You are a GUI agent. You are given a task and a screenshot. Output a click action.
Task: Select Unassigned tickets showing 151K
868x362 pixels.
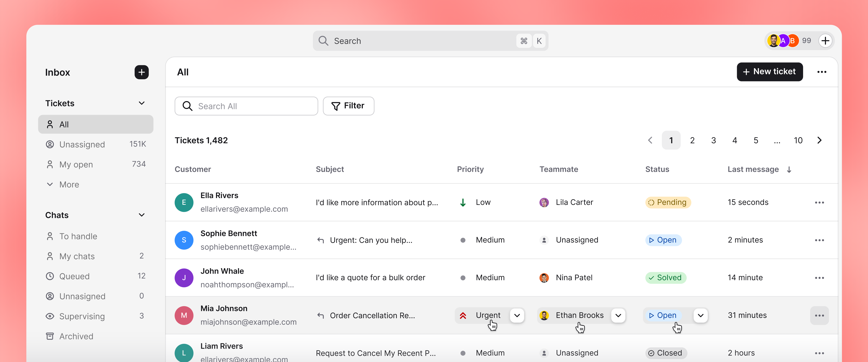96,144
